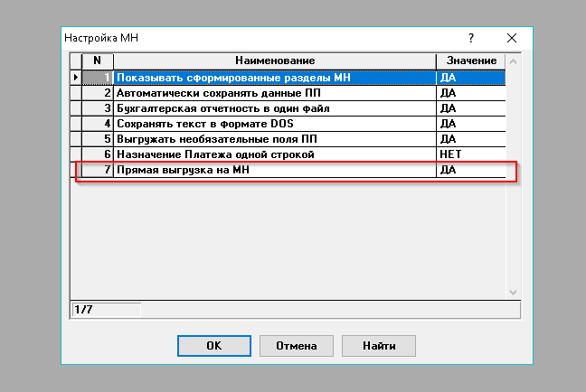Click ДА value for 'Выгружать необязательные поля ПП'

[471, 139]
